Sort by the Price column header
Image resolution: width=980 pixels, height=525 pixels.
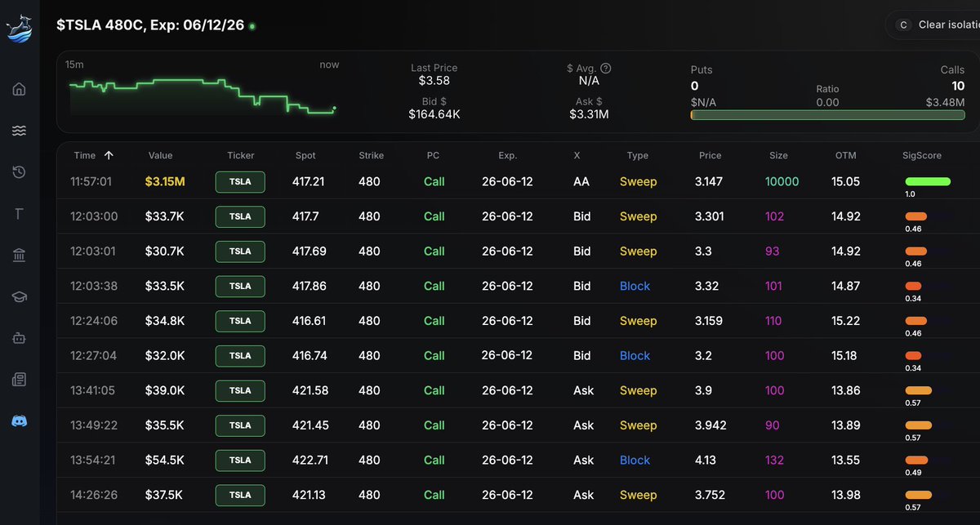pyautogui.click(x=710, y=155)
